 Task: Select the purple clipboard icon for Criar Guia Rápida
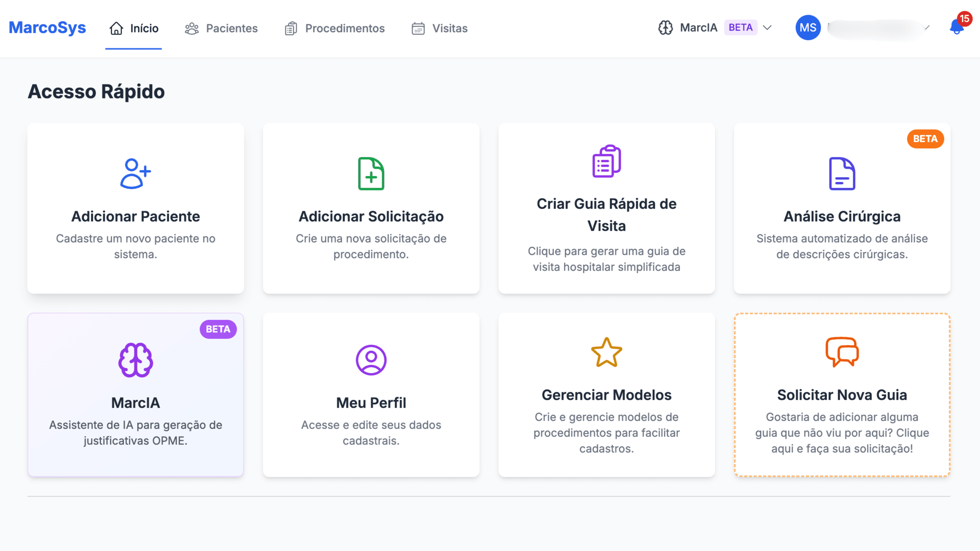(x=606, y=161)
